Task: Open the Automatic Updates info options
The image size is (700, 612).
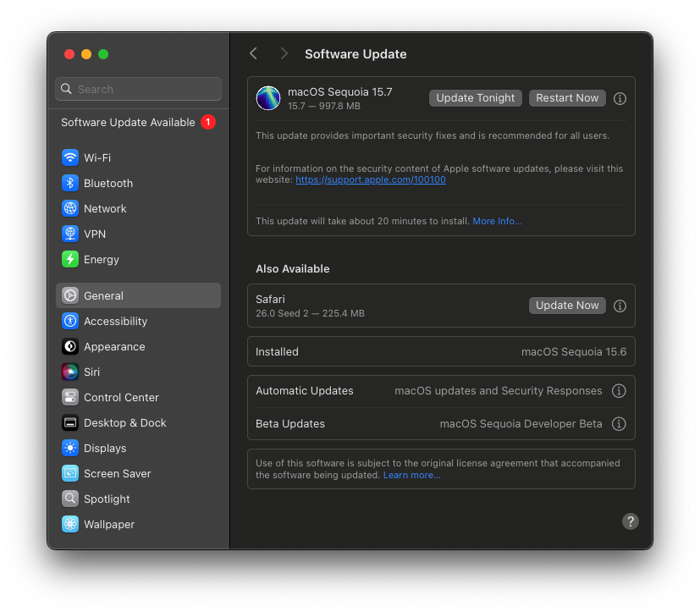Action: pyautogui.click(x=619, y=391)
